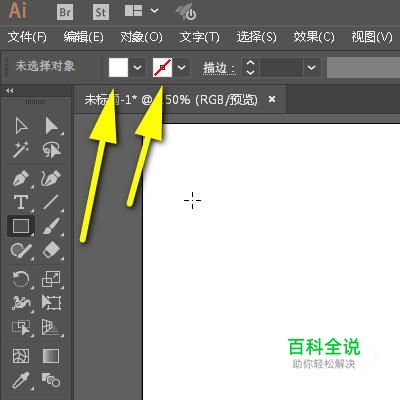The image size is (400, 400).
Task: Select the Shape Builder tool
Action: tap(21, 327)
